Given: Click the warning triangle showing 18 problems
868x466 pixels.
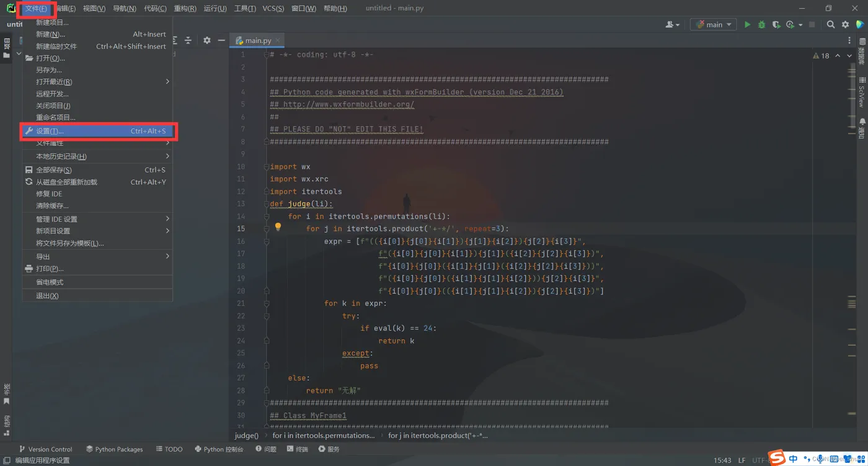Looking at the screenshot, I should point(821,56).
